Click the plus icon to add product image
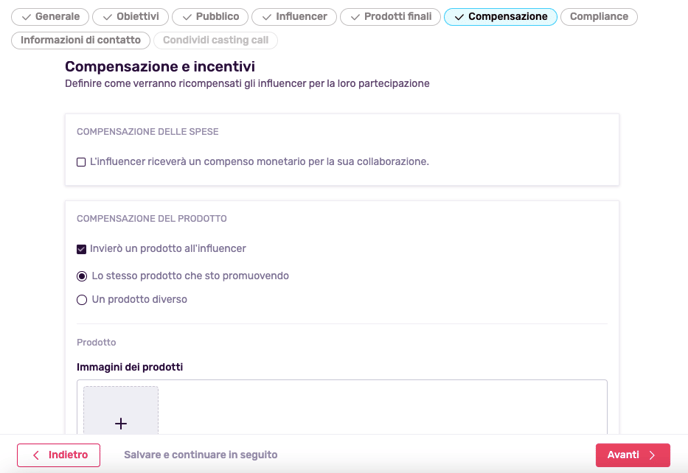688x473 pixels. click(x=121, y=423)
